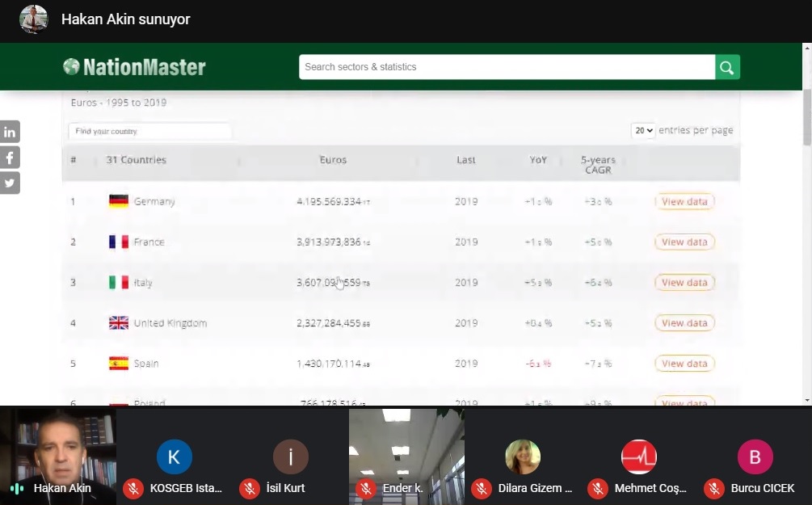Image resolution: width=812 pixels, height=505 pixels.
Task: Sort table by # rank header
Action: [73, 160]
